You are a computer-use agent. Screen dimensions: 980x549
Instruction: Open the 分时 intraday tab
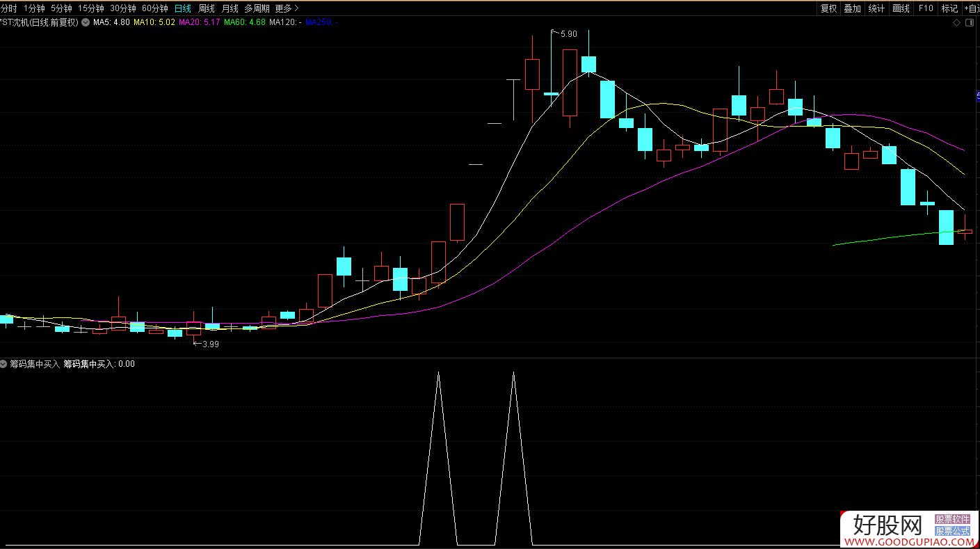(8, 8)
